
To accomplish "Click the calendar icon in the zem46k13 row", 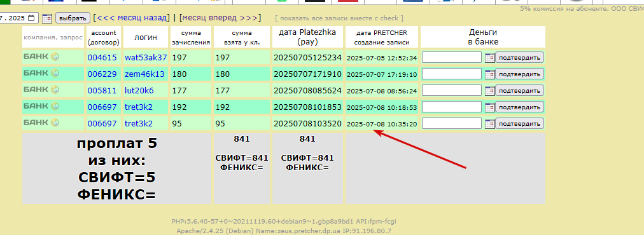I will pos(489,74).
